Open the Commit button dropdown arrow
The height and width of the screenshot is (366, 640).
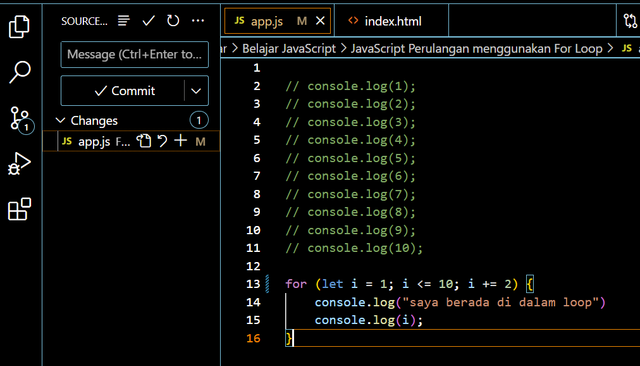pos(196,91)
